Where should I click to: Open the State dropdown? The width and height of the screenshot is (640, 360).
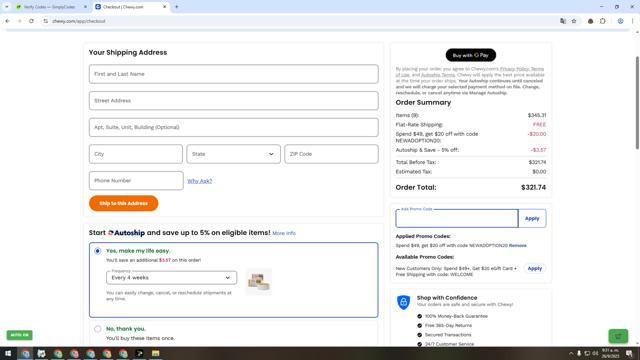click(x=233, y=154)
